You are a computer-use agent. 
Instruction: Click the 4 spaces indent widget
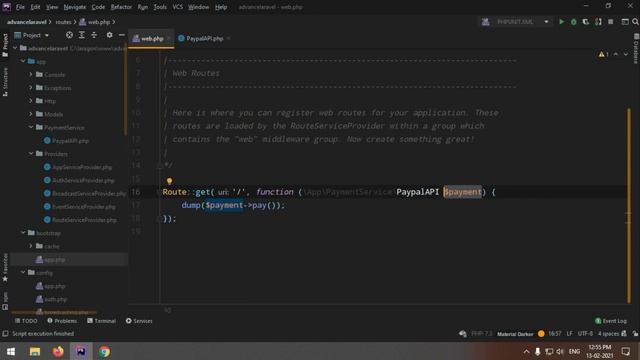(x=609, y=333)
